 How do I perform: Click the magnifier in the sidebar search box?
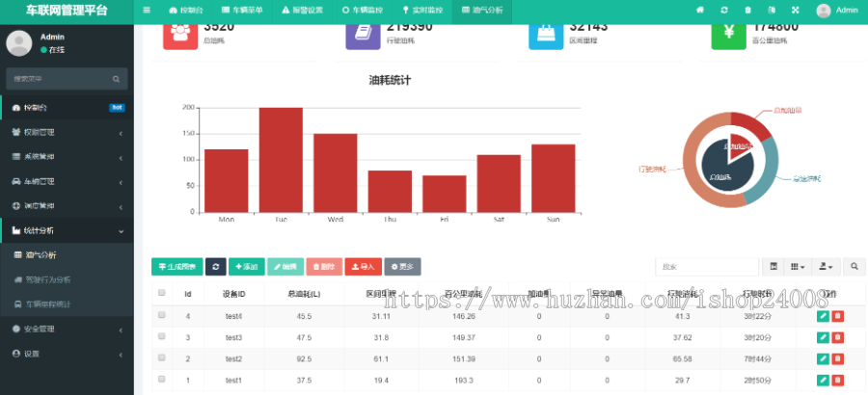(116, 79)
